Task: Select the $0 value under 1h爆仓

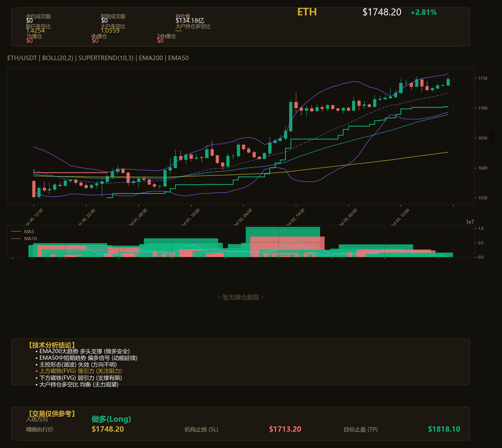Action: pos(29,40)
